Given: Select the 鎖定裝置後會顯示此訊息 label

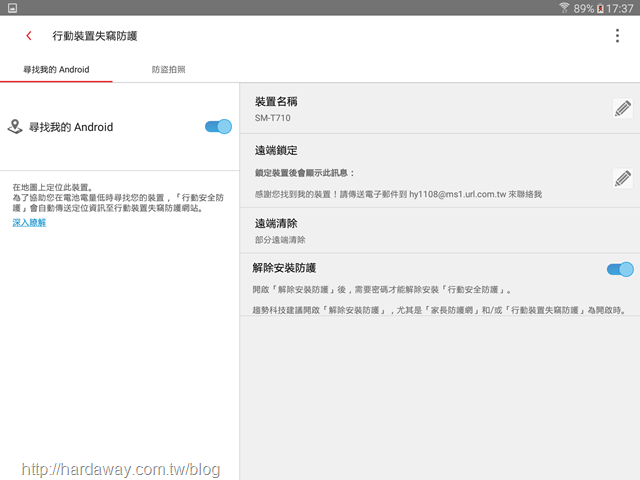Looking at the screenshot, I should tap(304, 173).
